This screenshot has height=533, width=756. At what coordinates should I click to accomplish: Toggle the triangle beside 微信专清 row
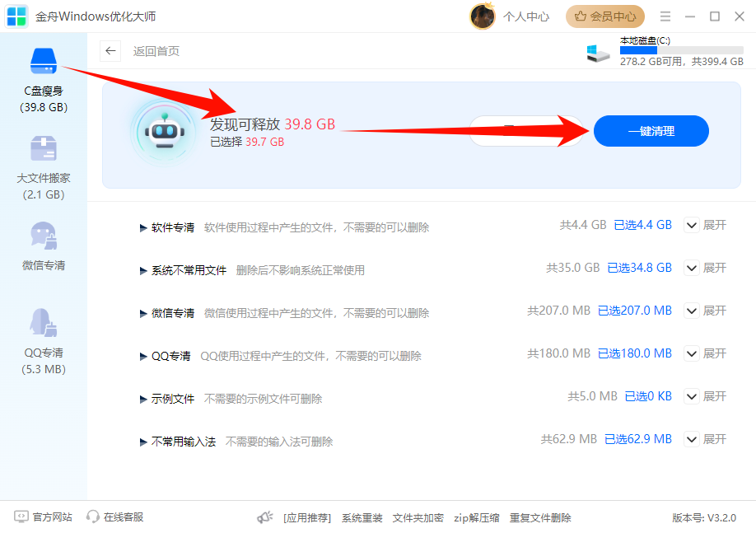tap(144, 313)
